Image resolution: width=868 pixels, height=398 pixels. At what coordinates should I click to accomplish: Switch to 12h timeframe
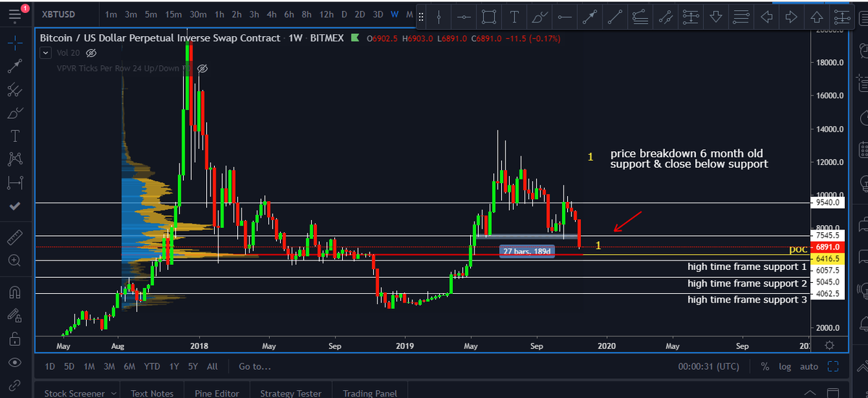coord(326,14)
